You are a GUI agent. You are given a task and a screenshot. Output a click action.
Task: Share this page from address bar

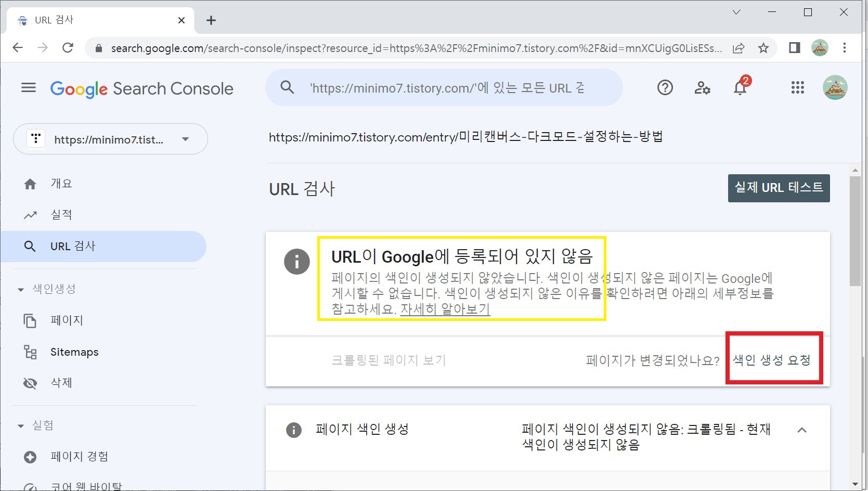[x=739, y=48]
